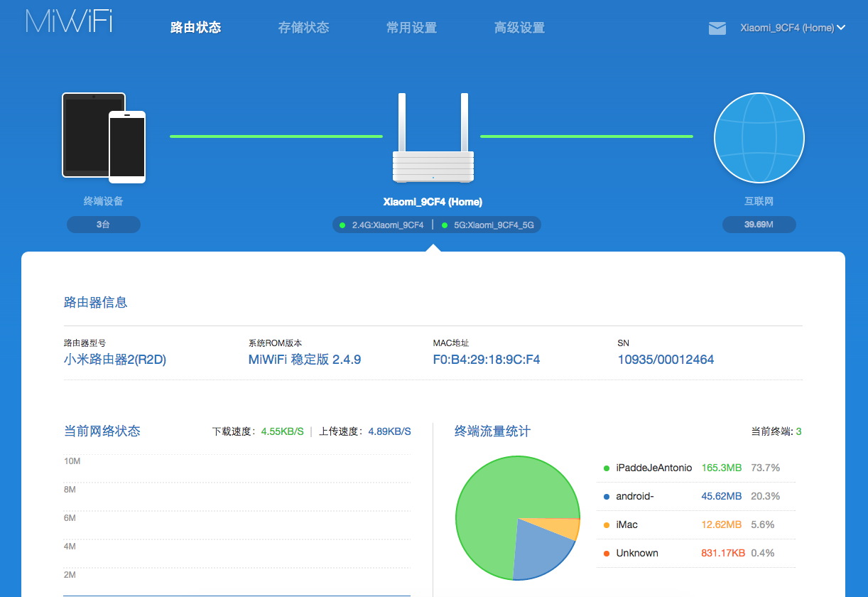Select the Unknown legend entry
Screen dimensions: 868x597
(637, 553)
